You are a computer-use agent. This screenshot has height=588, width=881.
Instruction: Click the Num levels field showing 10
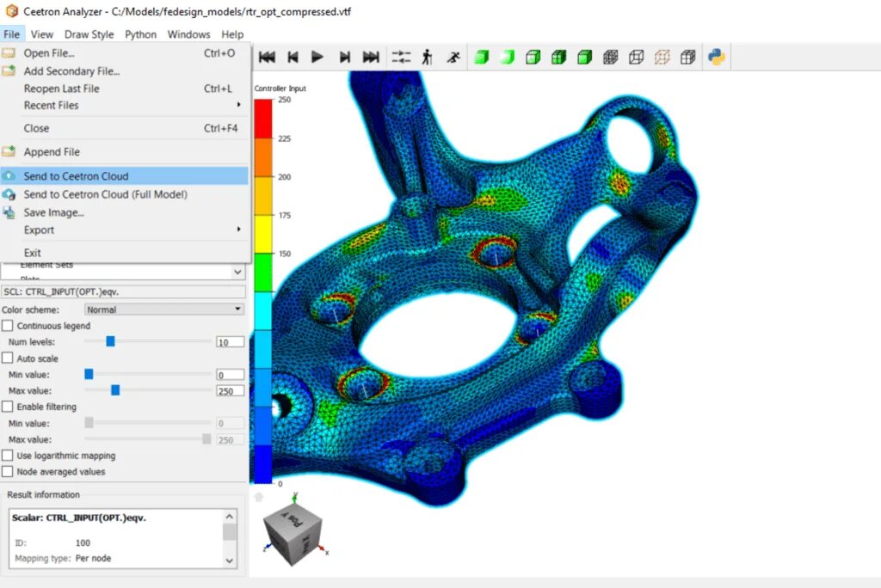coord(231,342)
